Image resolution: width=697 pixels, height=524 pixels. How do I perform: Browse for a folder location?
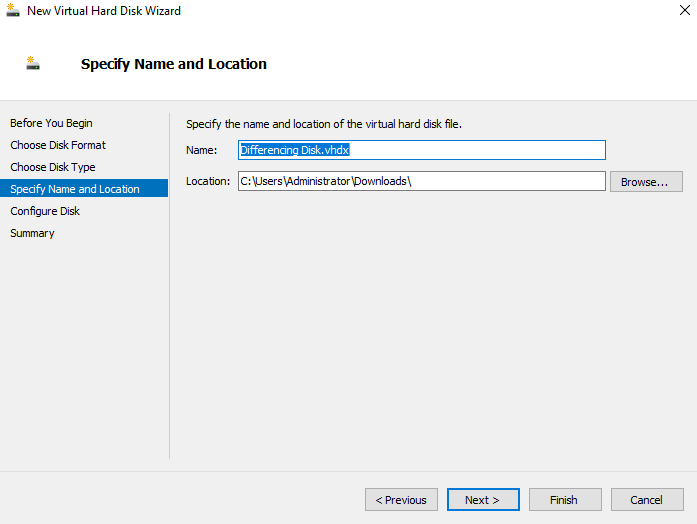(x=646, y=182)
